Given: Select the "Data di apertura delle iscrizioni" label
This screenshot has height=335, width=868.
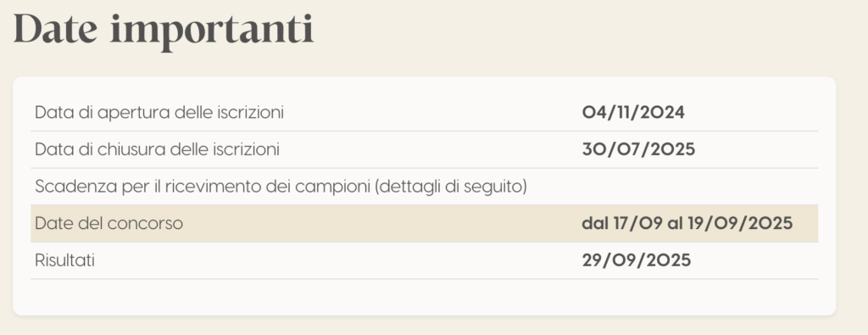Looking at the screenshot, I should 159,113.
